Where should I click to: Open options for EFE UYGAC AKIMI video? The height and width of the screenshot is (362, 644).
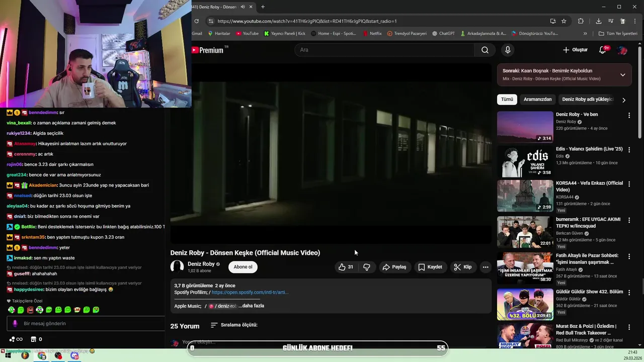(629, 220)
